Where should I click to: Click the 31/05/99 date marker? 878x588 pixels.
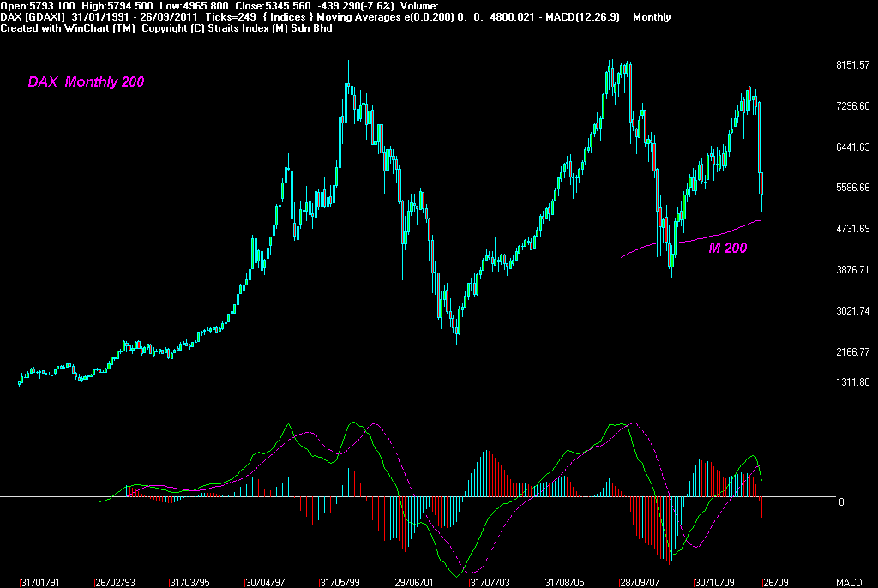pos(340,582)
